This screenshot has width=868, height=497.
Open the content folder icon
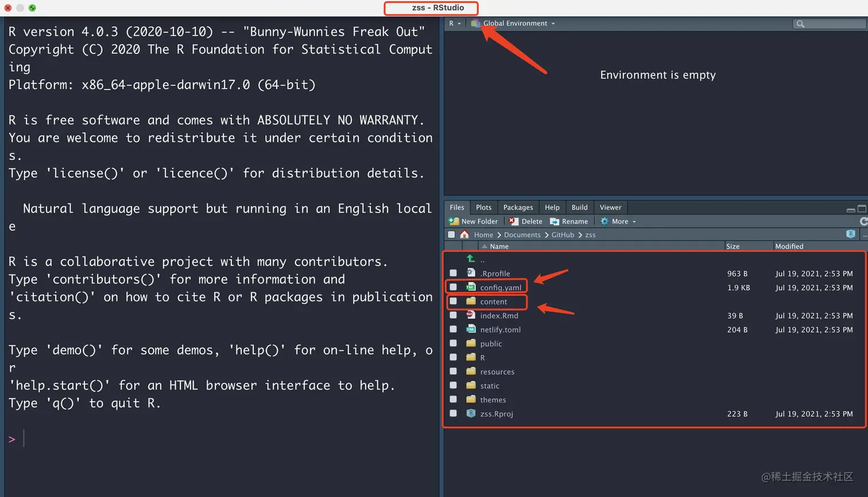pyautogui.click(x=471, y=301)
